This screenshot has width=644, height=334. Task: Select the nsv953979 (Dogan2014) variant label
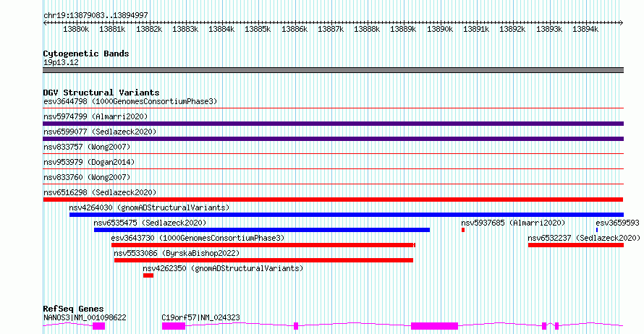(x=89, y=162)
